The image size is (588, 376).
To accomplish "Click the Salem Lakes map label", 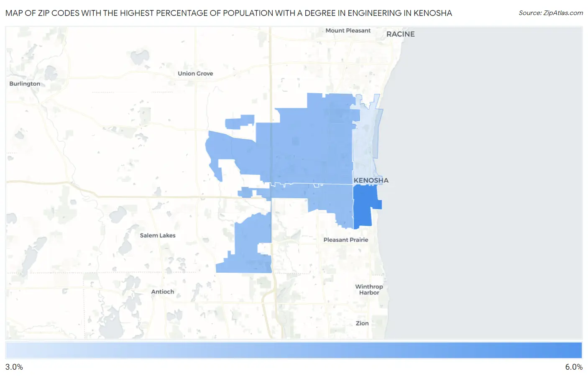I will (158, 235).
